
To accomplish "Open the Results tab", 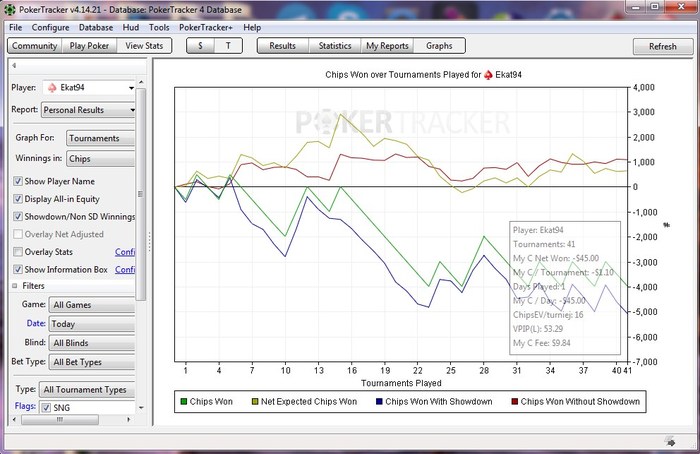I will [283, 46].
